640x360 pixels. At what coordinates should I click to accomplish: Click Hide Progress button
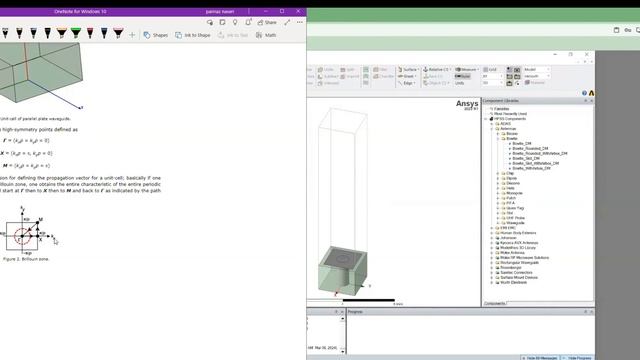pyautogui.click(x=577, y=358)
